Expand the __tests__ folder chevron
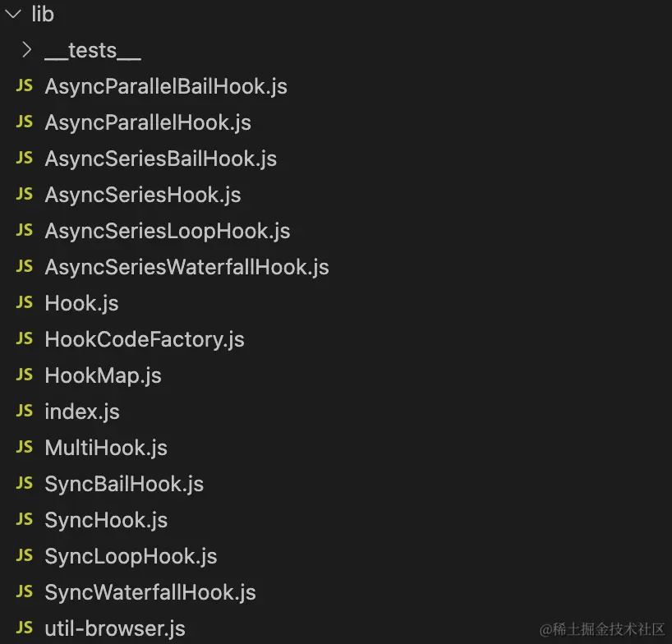Image resolution: width=672 pixels, height=644 pixels. point(26,50)
